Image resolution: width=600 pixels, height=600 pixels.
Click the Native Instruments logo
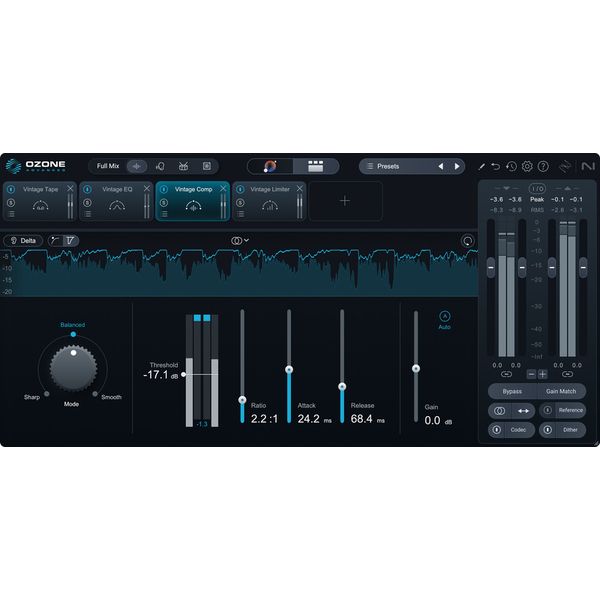point(588,166)
